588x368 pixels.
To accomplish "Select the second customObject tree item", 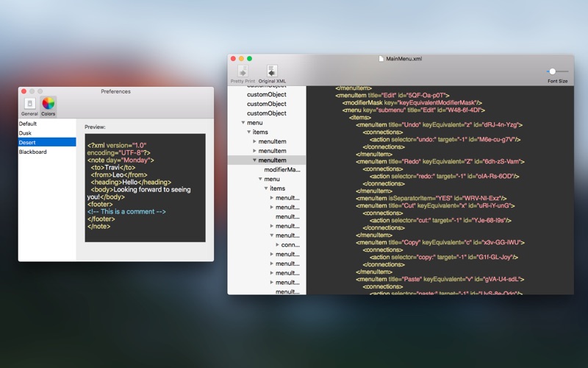I will tap(267, 104).
